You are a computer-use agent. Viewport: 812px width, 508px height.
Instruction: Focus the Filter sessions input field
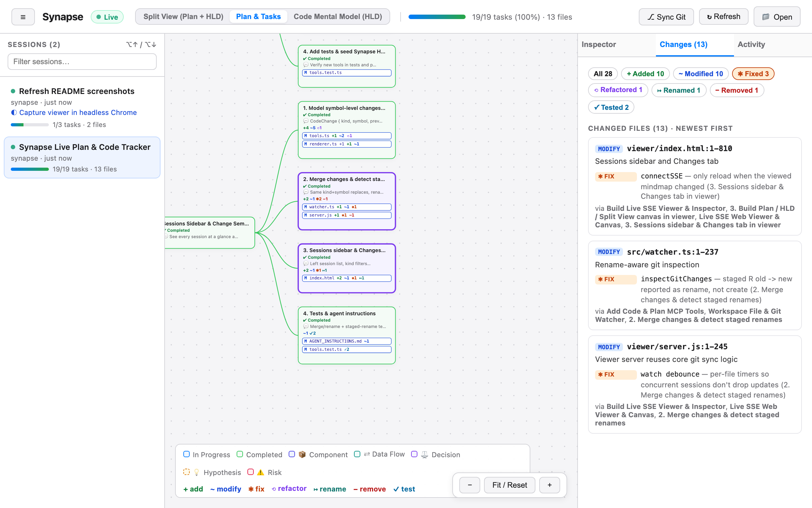pos(82,62)
